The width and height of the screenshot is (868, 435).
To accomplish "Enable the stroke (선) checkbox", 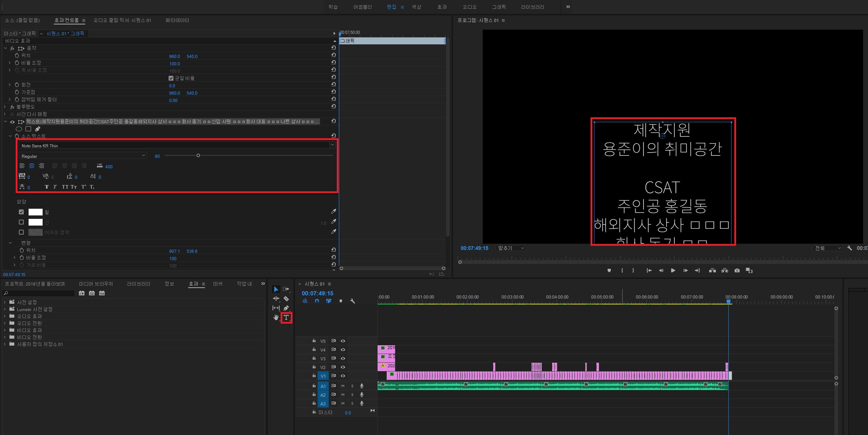I will [x=21, y=222].
